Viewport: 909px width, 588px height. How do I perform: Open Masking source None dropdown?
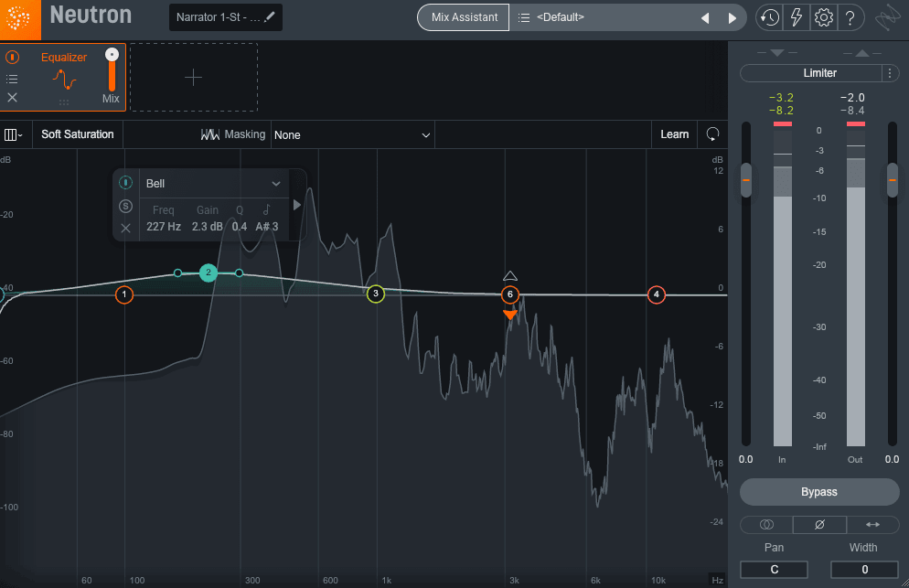click(352, 135)
